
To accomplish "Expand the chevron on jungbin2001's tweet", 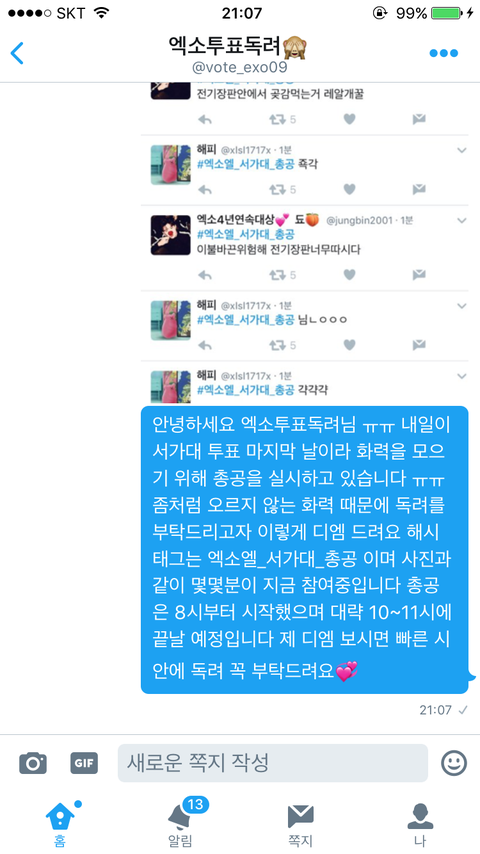I will click(x=462, y=221).
